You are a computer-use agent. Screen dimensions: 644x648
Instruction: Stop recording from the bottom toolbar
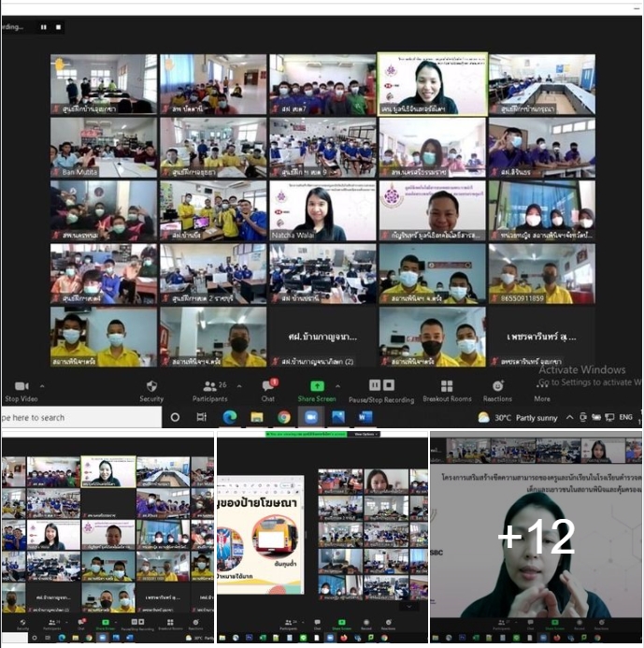tap(389, 385)
